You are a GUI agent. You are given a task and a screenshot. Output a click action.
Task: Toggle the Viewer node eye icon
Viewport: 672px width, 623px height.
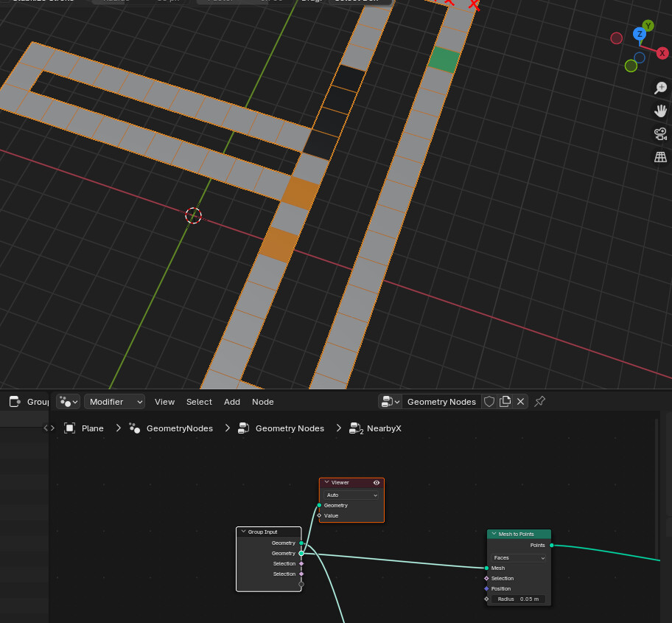[x=377, y=483]
